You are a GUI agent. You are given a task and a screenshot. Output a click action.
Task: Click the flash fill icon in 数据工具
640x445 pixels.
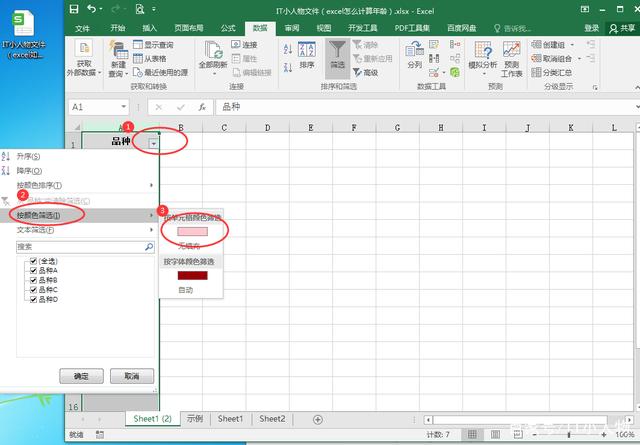(x=434, y=44)
